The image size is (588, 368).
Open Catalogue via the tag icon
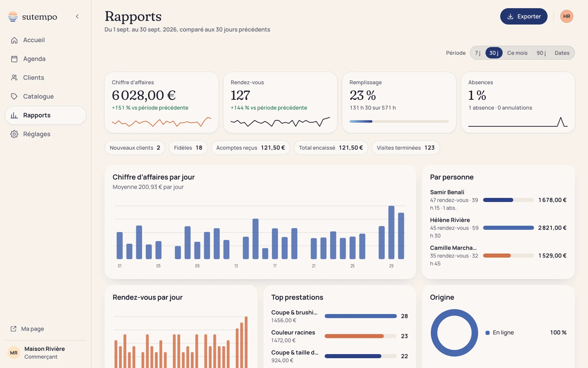[14, 96]
